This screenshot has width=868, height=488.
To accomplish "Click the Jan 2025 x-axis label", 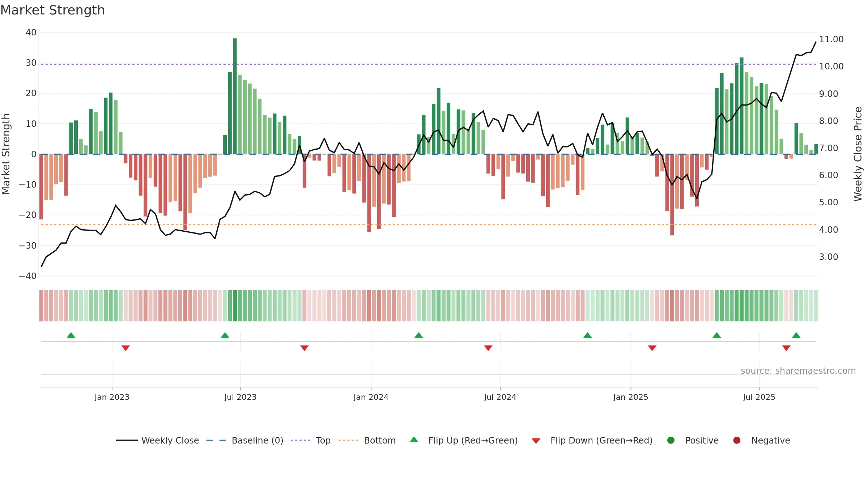I will pos(631,397).
